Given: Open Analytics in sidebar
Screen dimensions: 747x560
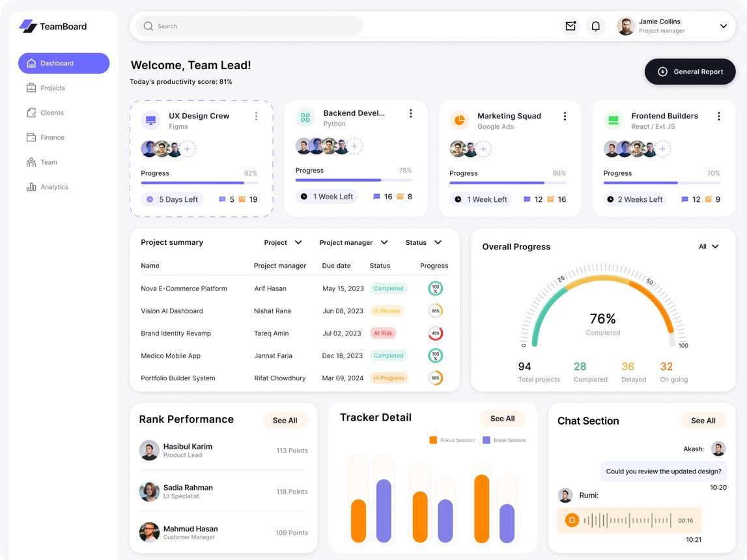Looking at the screenshot, I should [x=54, y=187].
